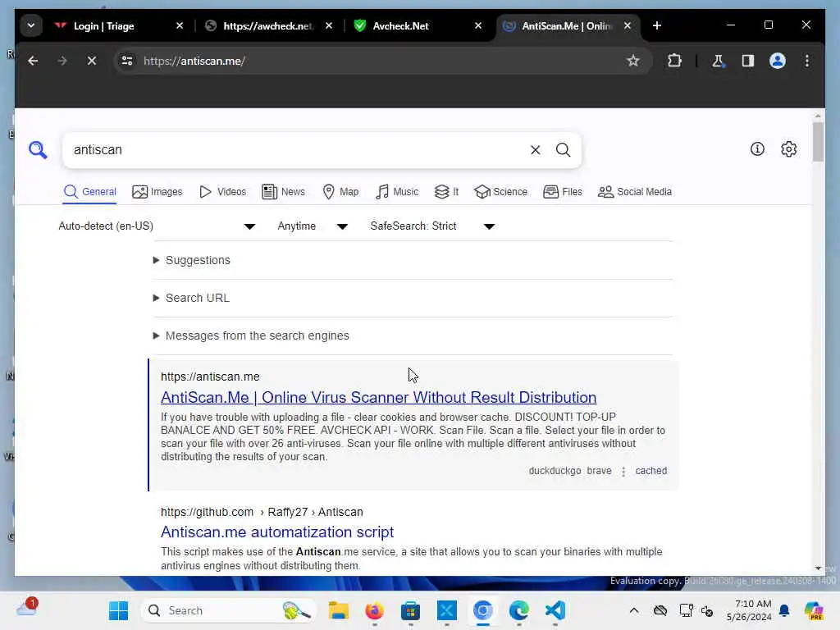Click the forward navigation arrow
The image size is (840, 630).
click(x=62, y=61)
